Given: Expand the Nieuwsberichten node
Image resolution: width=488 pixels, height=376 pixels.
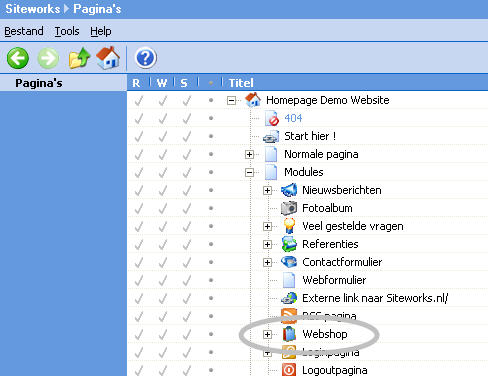Looking at the screenshot, I should click(267, 190).
